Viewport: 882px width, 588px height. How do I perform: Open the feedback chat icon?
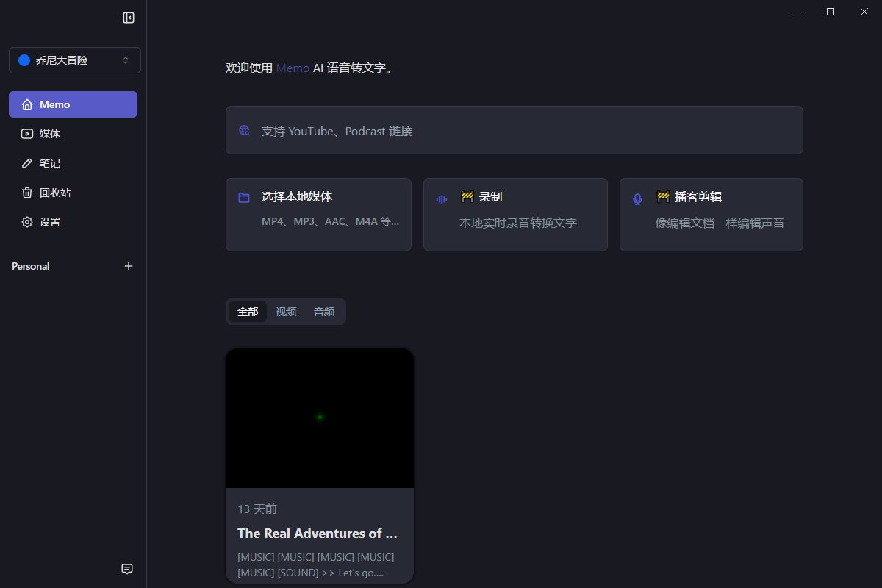[x=127, y=569]
